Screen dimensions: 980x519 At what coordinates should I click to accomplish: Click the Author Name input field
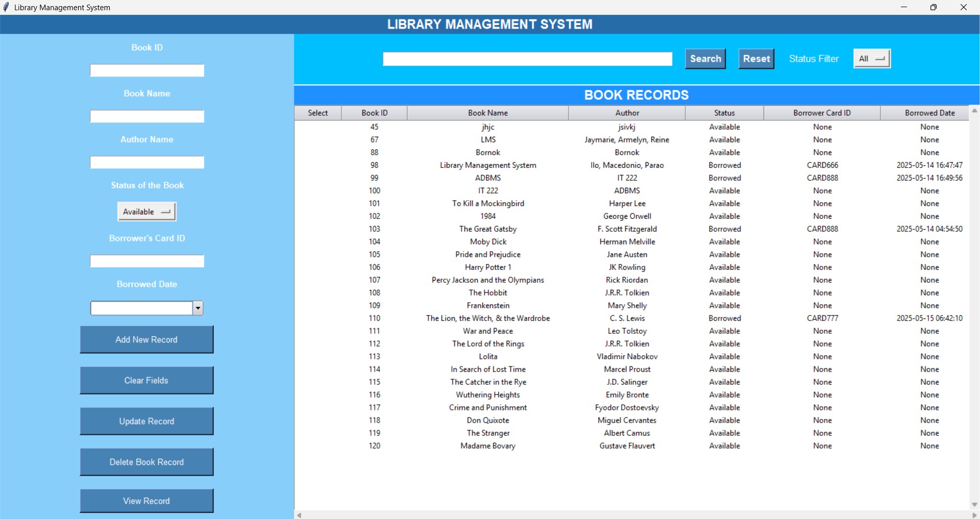click(146, 162)
